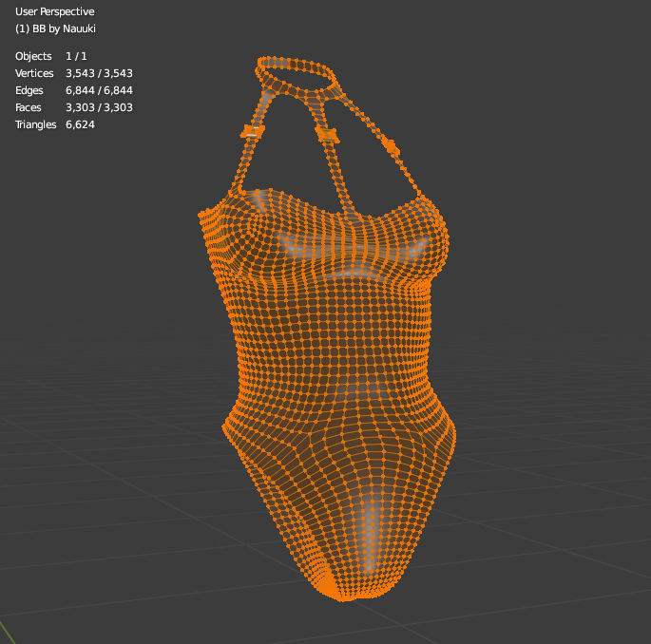Click the Edges value '6,844 / 6,844'
The image size is (651, 644).
tap(99, 90)
